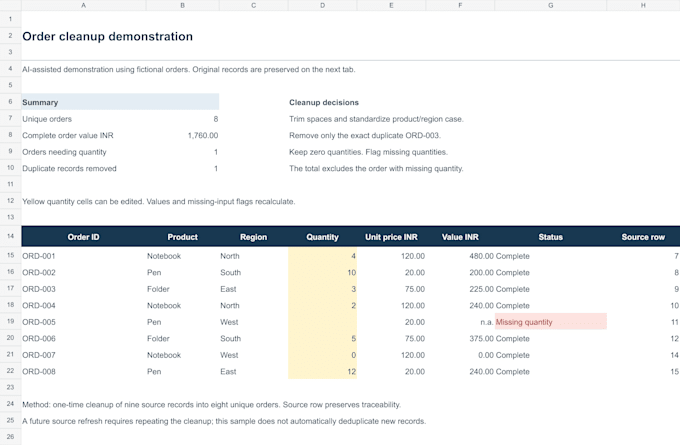Select 'South' region in ORD-002 row
This screenshot has width=680, height=445.
click(253, 272)
